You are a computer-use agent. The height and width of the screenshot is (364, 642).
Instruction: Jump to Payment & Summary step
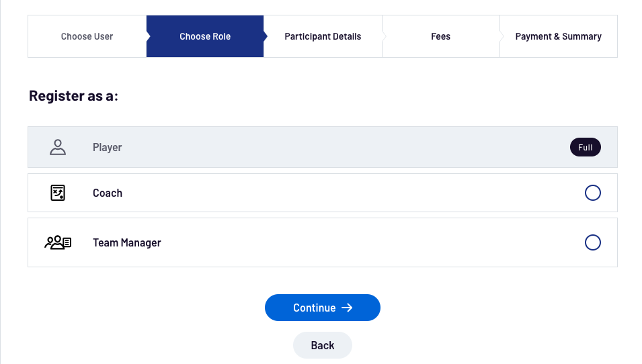point(559,36)
